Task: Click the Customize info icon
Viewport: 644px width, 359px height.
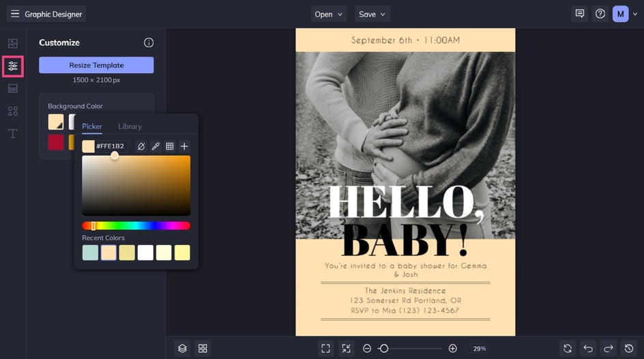Action: pos(149,43)
